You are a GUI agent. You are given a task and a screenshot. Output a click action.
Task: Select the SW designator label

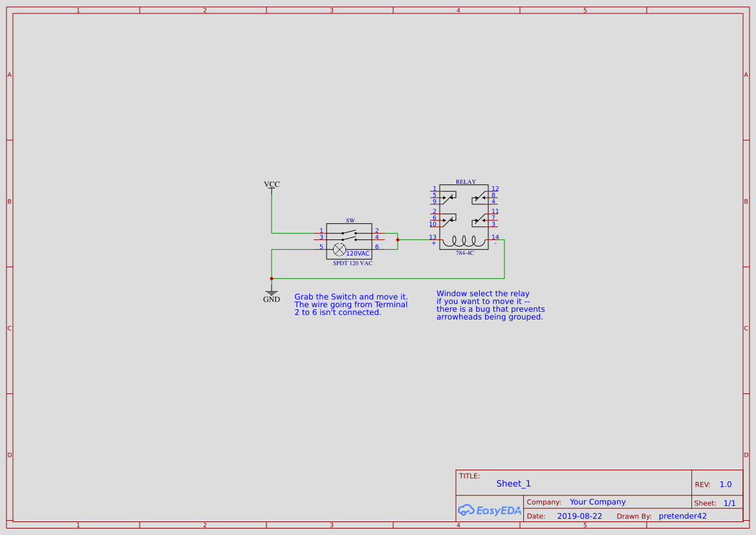(351, 221)
